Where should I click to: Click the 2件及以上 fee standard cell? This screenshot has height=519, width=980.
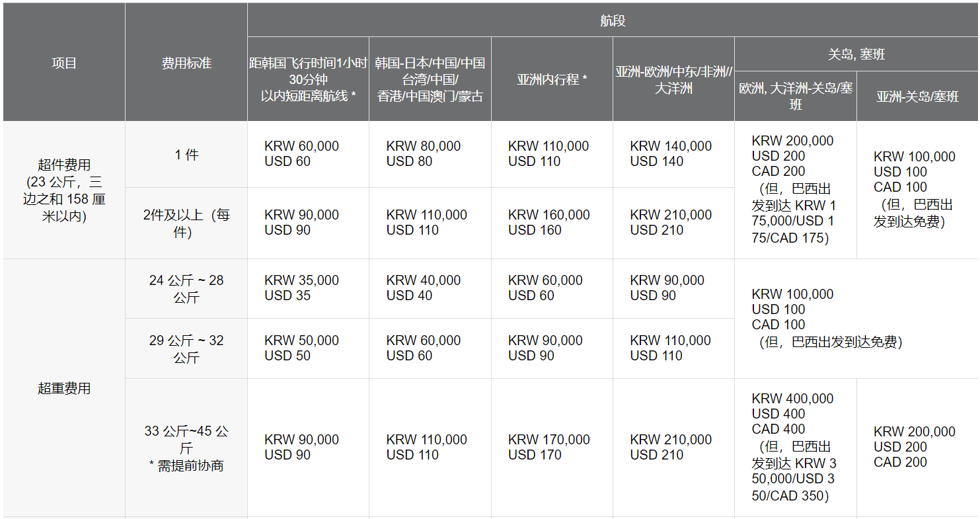pos(186,223)
